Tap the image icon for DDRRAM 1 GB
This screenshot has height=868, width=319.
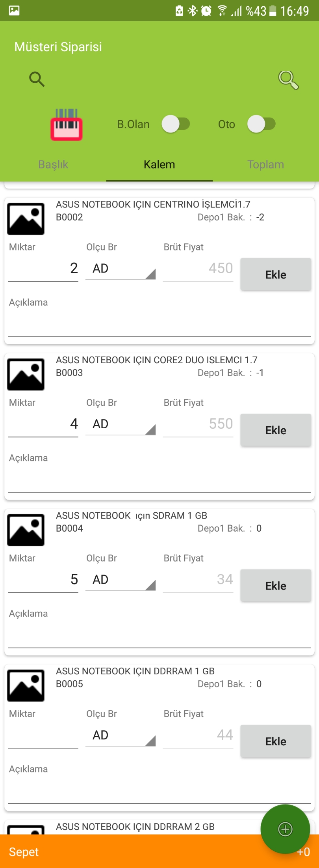(26, 685)
